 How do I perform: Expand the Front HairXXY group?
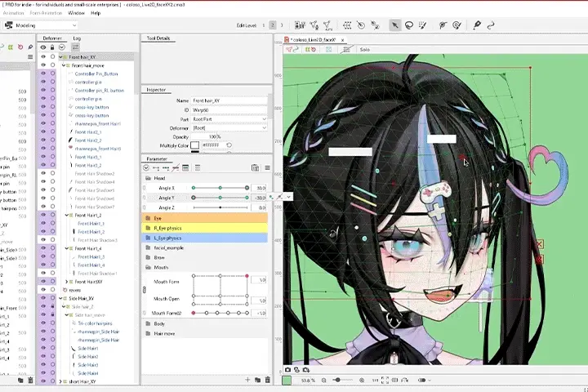click(x=67, y=282)
